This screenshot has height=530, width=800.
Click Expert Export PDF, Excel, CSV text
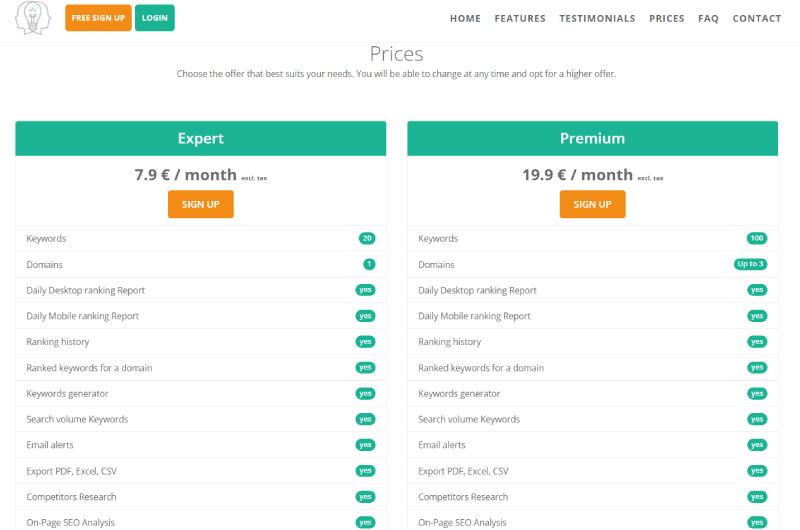coord(71,471)
